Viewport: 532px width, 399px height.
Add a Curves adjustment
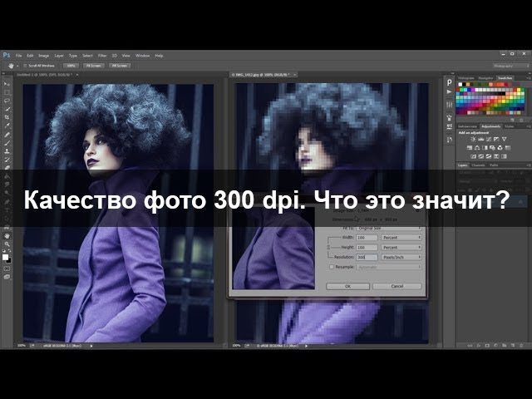489,140
